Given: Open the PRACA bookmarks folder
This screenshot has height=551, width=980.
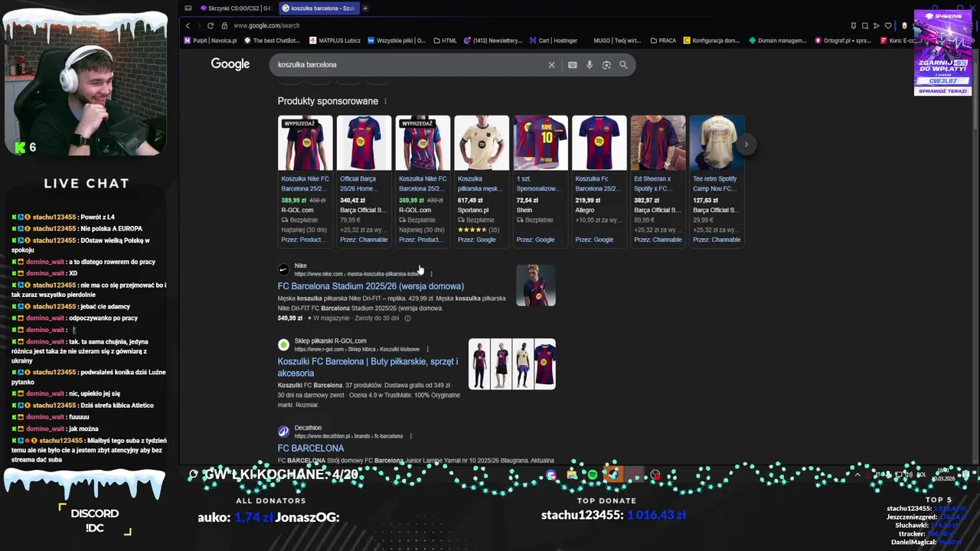Looking at the screenshot, I should [x=662, y=41].
